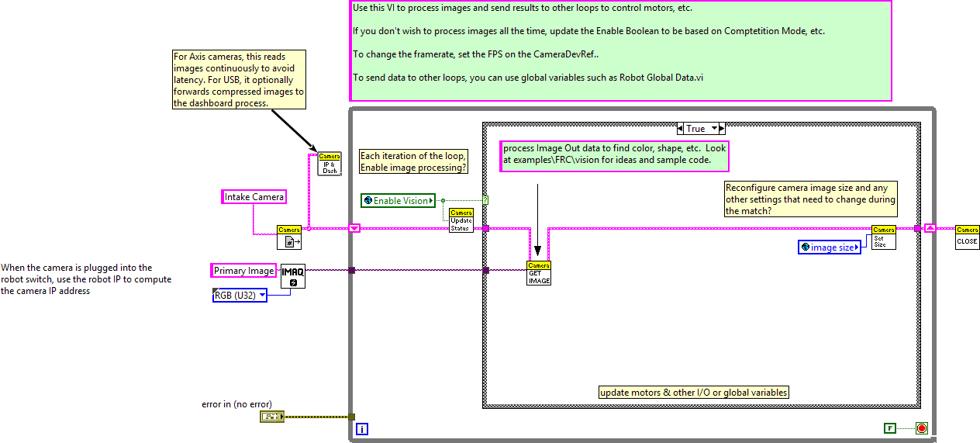
Task: Select the Camera Update Status VI node
Action: point(461,220)
